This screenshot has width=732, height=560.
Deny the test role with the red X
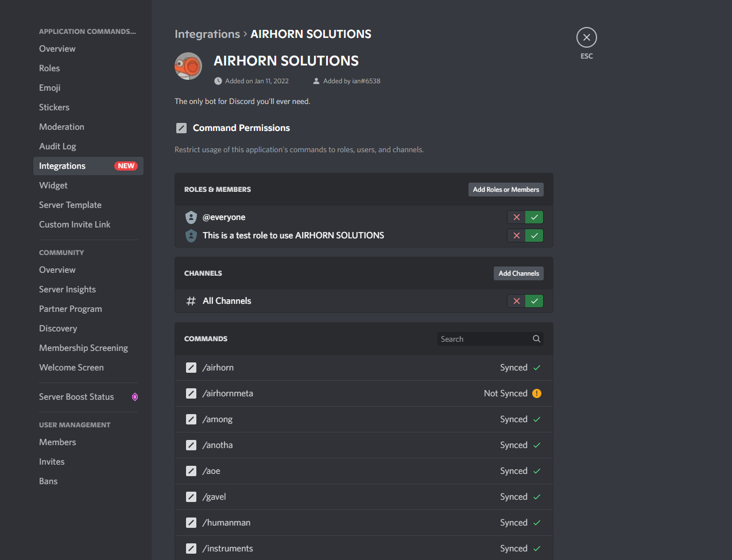click(516, 235)
